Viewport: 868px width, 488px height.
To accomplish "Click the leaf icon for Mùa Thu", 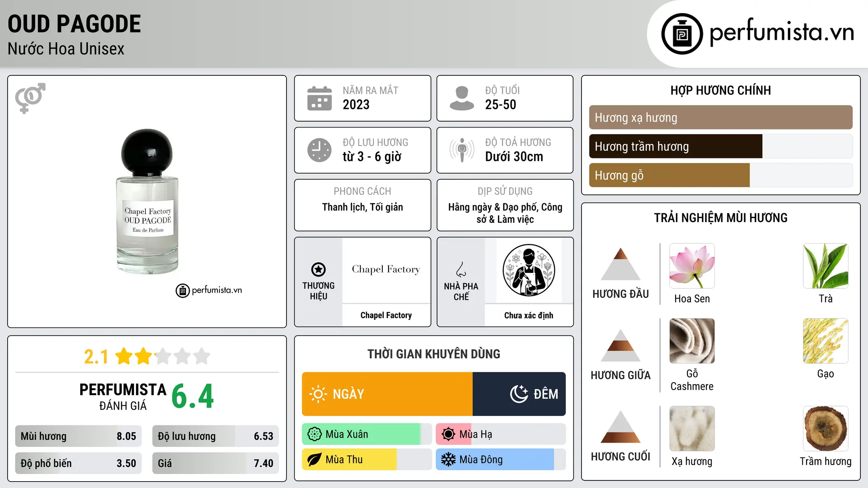I will point(314,460).
